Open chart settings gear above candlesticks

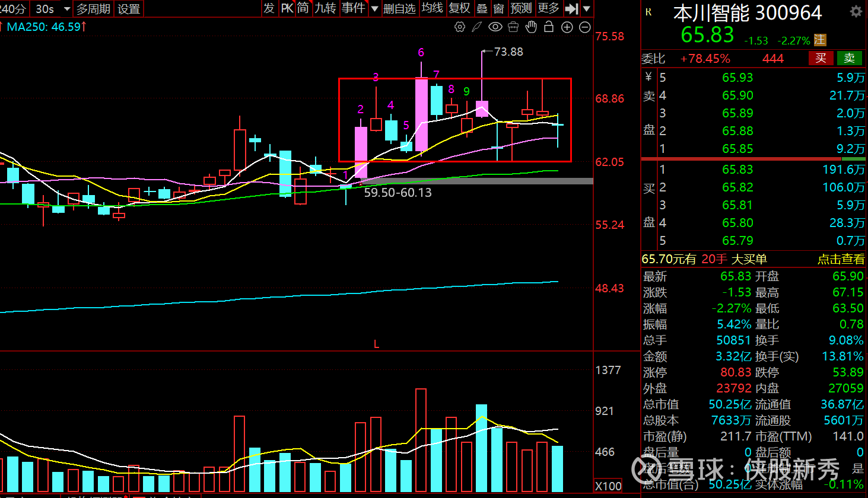click(x=459, y=27)
